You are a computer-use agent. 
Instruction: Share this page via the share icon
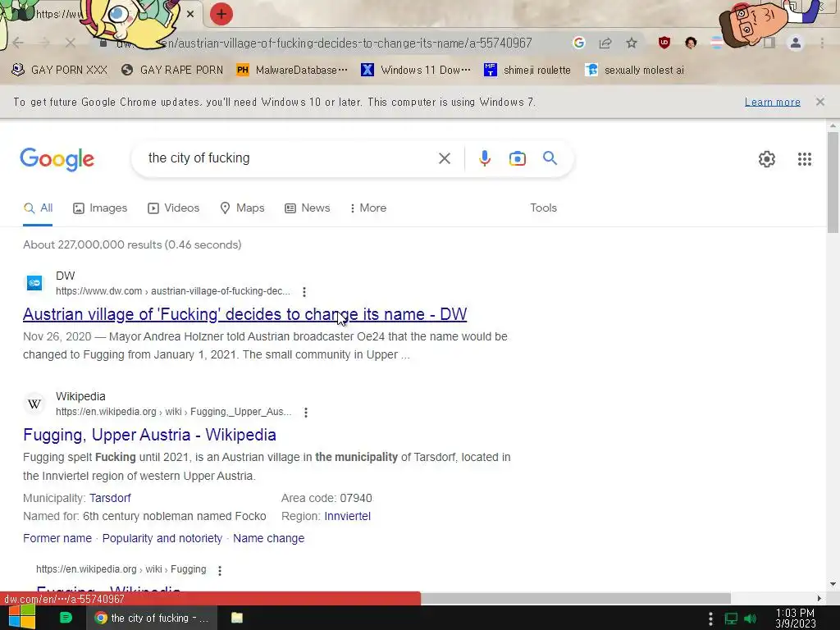605,43
